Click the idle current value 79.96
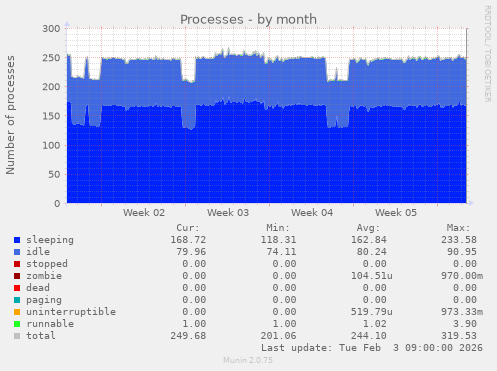 coord(191,252)
